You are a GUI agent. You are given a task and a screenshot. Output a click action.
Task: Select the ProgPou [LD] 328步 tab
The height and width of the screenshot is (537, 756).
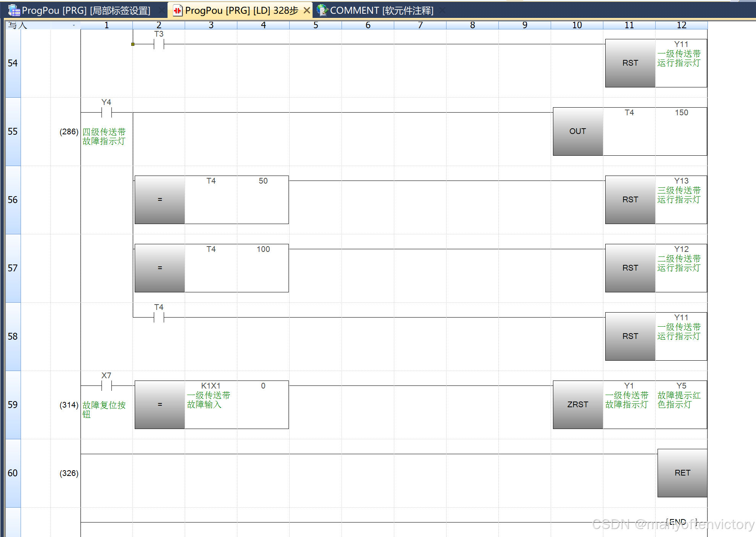[241, 10]
